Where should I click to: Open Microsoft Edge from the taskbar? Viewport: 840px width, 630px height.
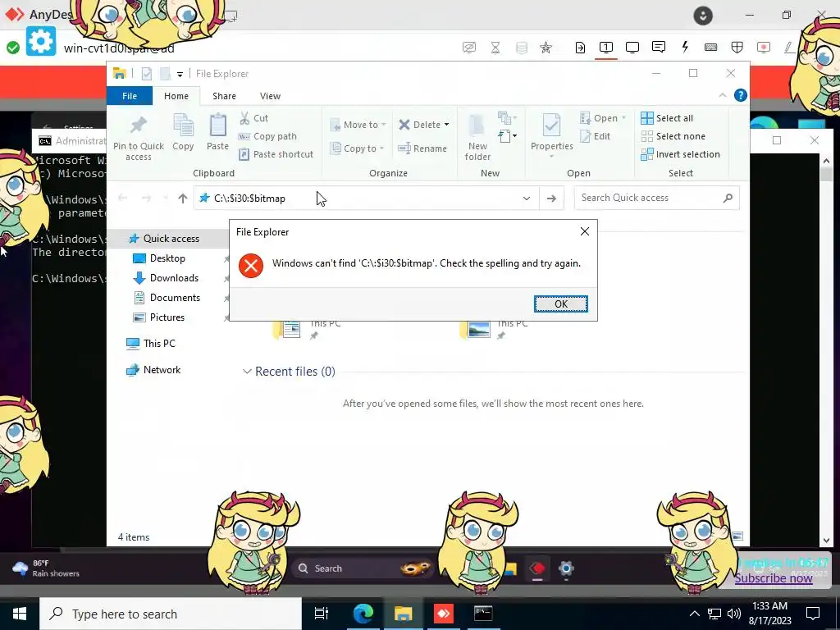pos(363,614)
